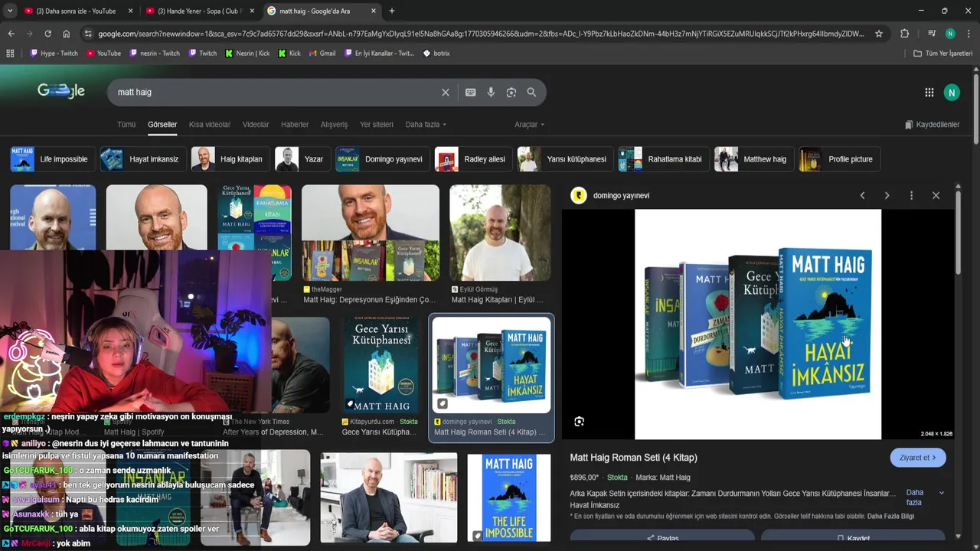View site information icon in address bar
Screen dimensions: 980x551
pyautogui.click(x=88, y=34)
